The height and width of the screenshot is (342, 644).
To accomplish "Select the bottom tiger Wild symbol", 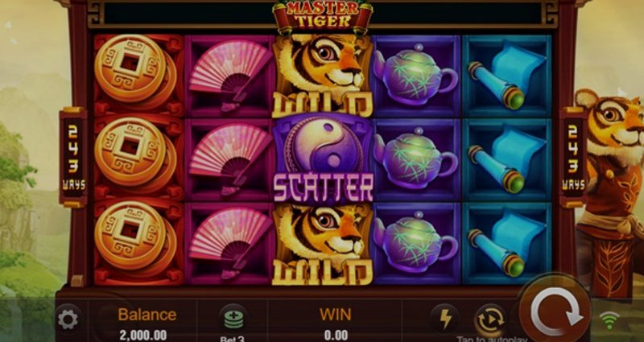I will tap(323, 244).
